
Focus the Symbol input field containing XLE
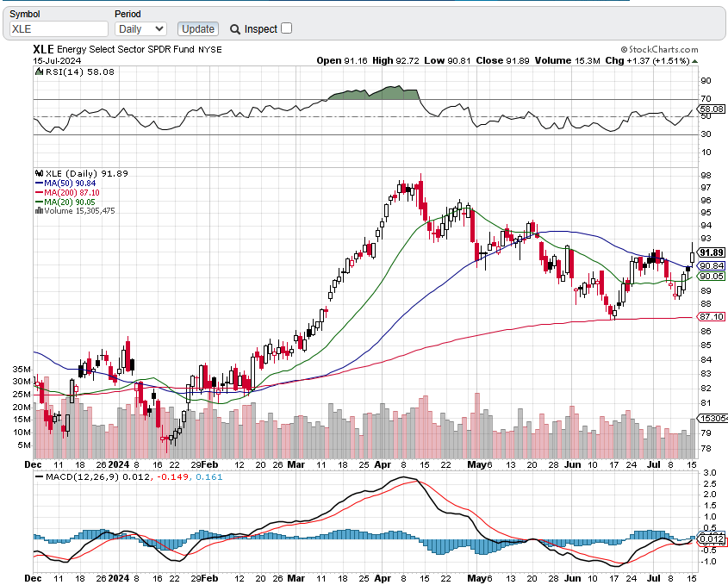coord(57,28)
